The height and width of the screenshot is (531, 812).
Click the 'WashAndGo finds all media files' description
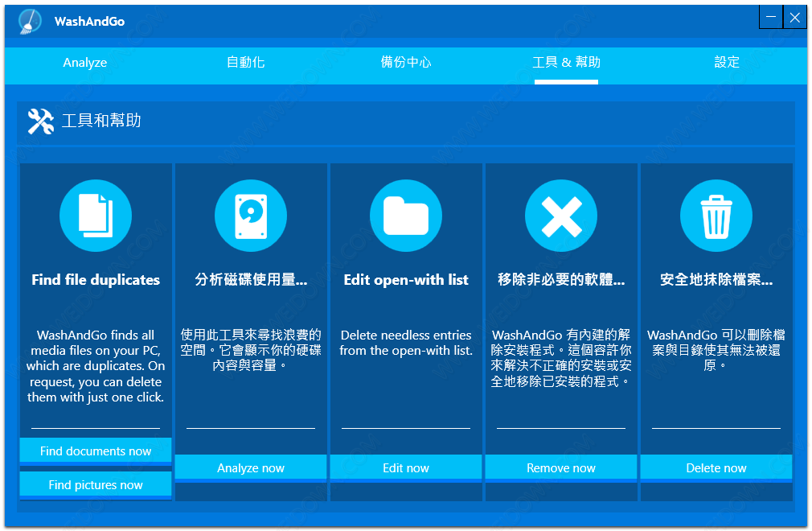pos(96,366)
